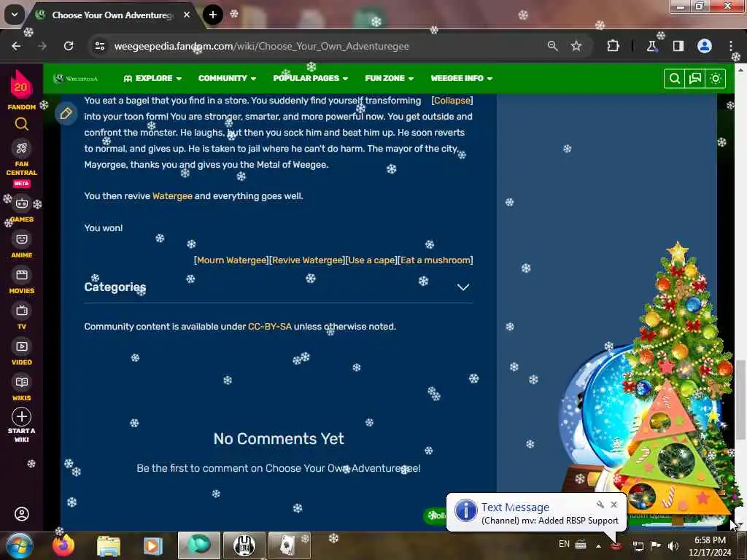Click the Text Message notification title
The height and width of the screenshot is (560, 747).
point(515,507)
